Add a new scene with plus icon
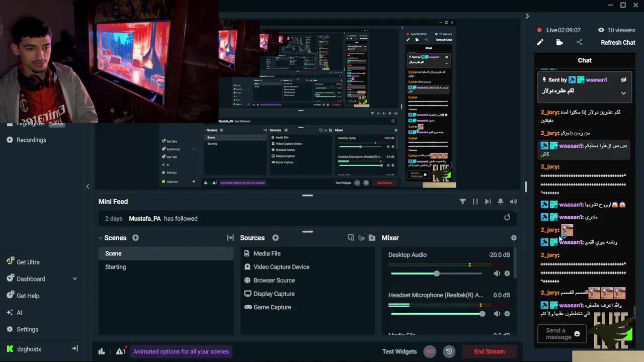This screenshot has height=362, width=644. pos(135,238)
